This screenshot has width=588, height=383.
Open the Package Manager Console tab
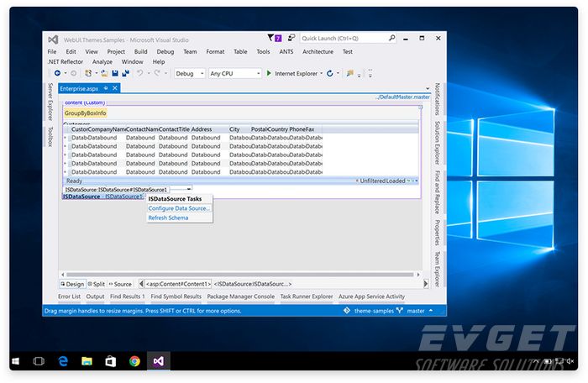coord(241,296)
